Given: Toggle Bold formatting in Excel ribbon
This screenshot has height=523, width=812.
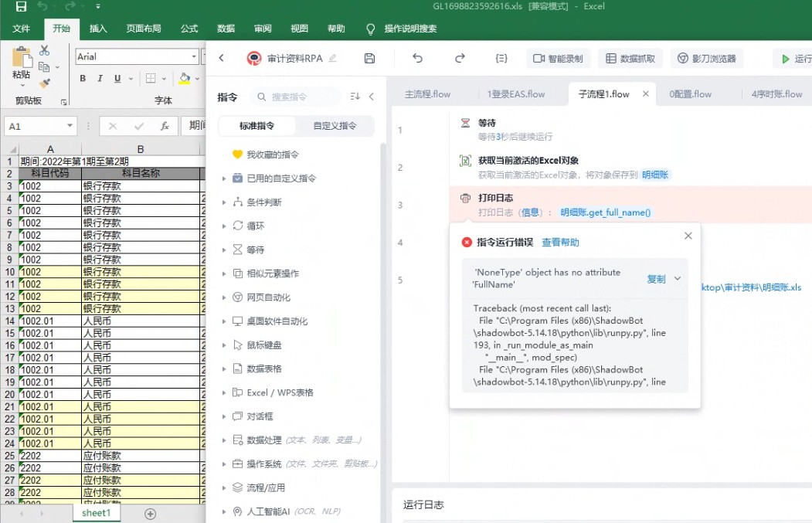Looking at the screenshot, I should 83,78.
